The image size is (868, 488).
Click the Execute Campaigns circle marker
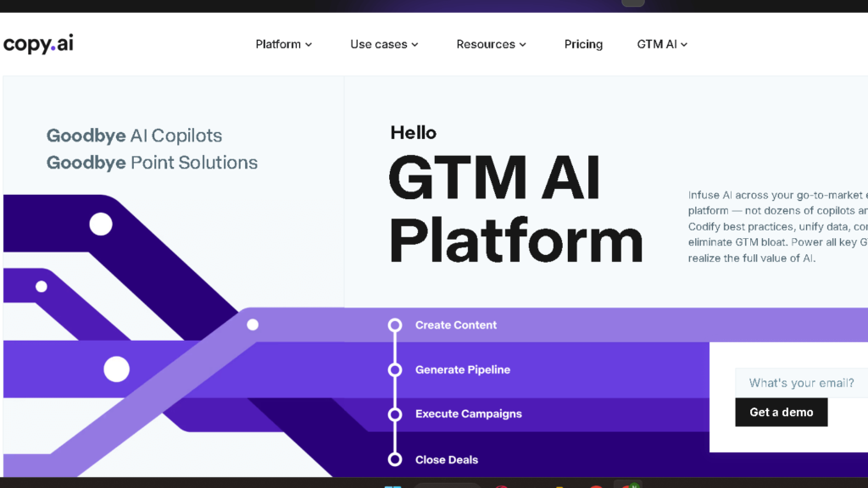(395, 414)
